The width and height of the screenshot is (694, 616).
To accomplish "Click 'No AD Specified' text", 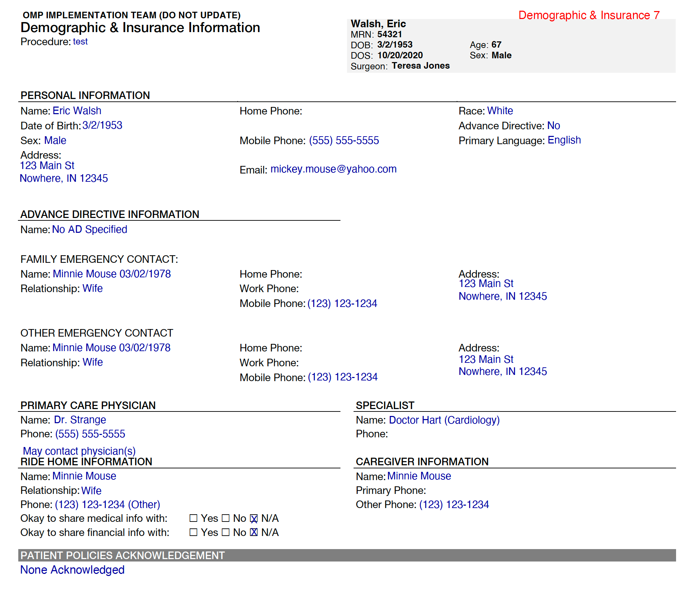I will [90, 229].
